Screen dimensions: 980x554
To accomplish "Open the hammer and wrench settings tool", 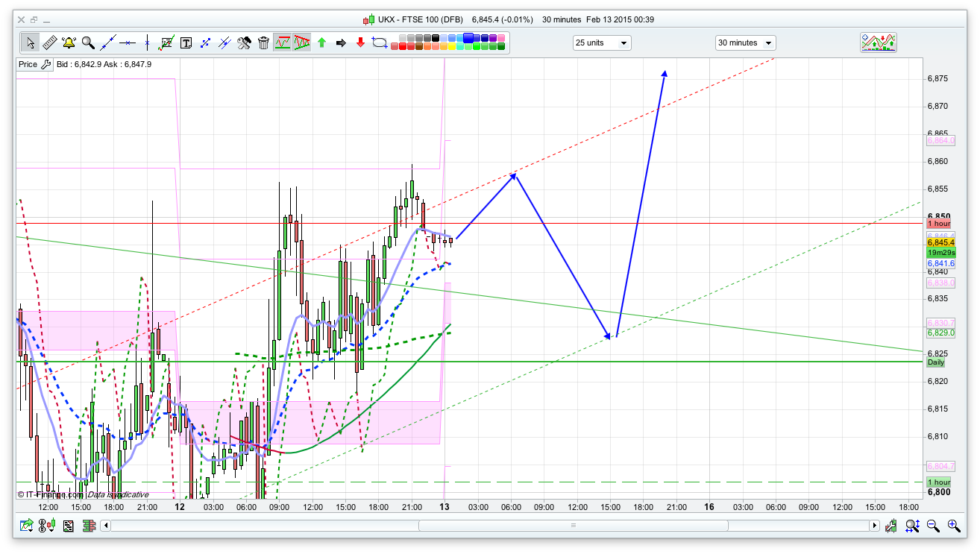I will tap(244, 43).
